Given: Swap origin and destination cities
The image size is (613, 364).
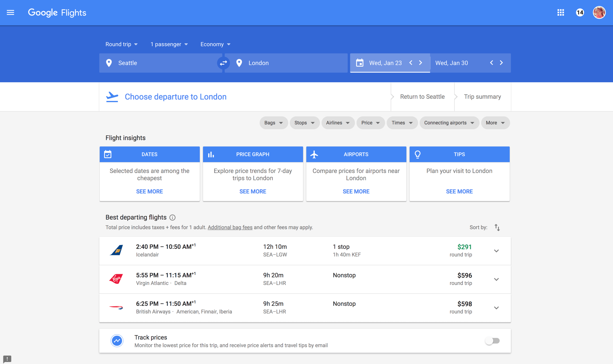Looking at the screenshot, I should tap(223, 63).
